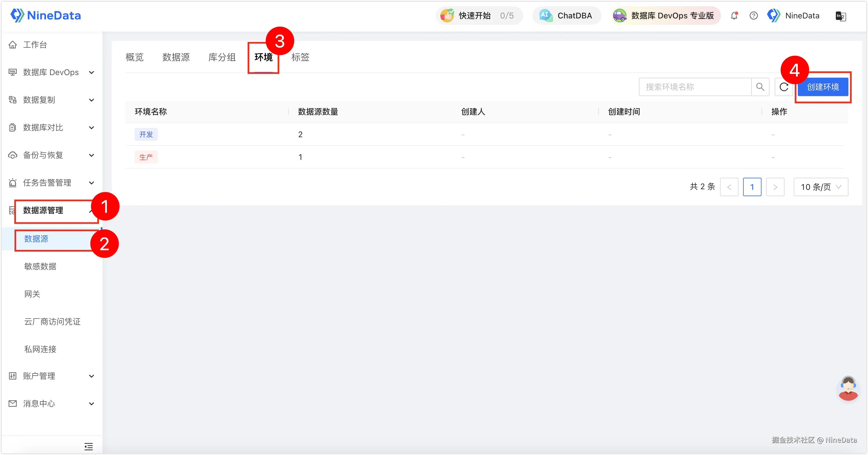Click the notification bell icon
Screen dimensions: 868x455
click(x=734, y=16)
